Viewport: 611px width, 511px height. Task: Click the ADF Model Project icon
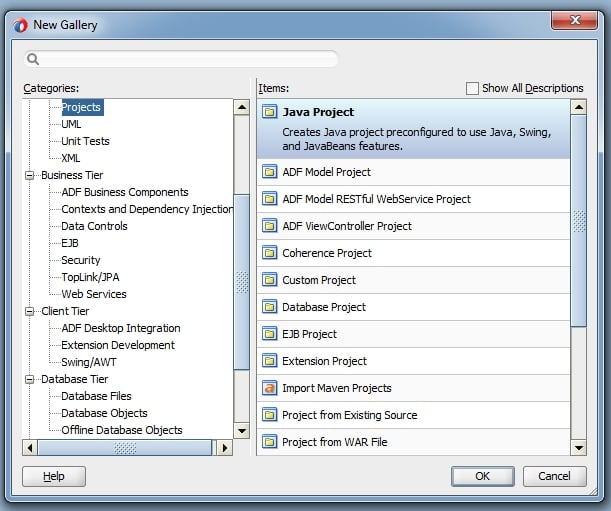[x=269, y=172]
